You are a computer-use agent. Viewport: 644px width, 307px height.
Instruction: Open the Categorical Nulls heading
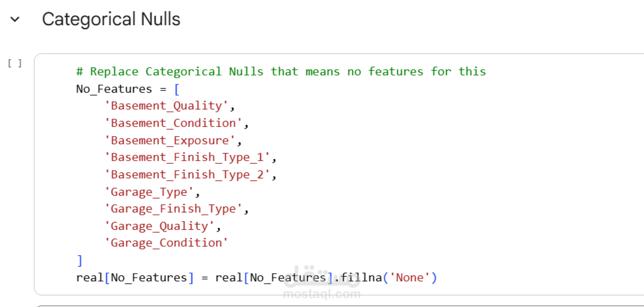[x=111, y=19]
